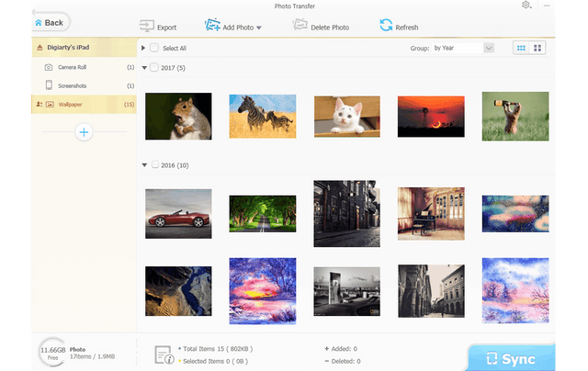Viewport: 588px width, 371px height.
Task: Check the Select All checkbox
Action: click(x=154, y=48)
